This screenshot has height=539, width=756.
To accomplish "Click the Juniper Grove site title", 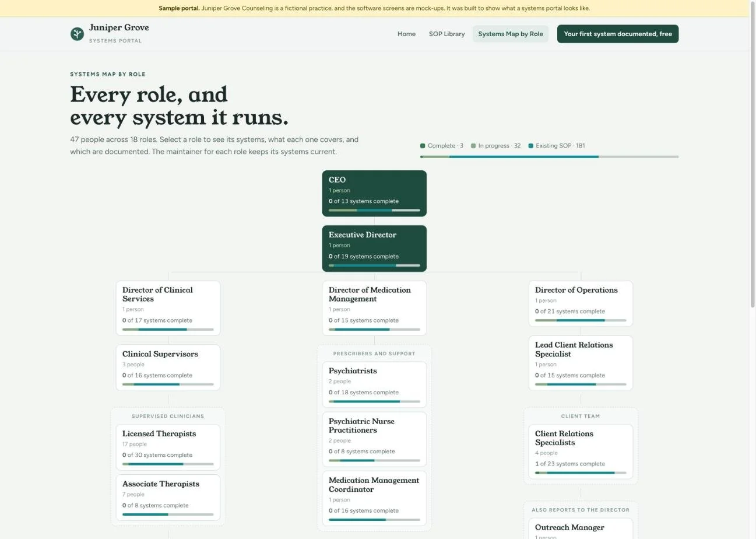I will (119, 27).
